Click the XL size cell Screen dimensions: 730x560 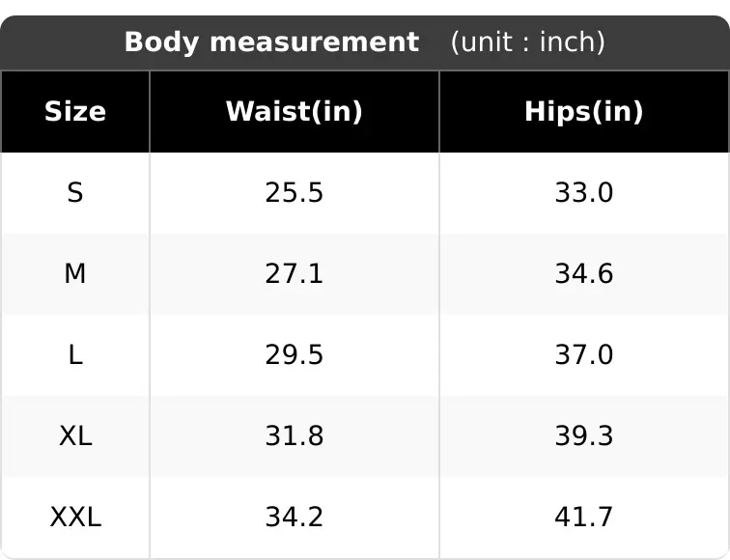(75, 436)
